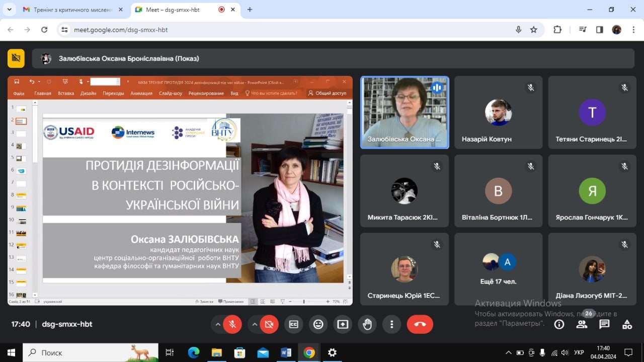Show the participants list with 26 badge
644x362 pixels.
[x=582, y=324]
